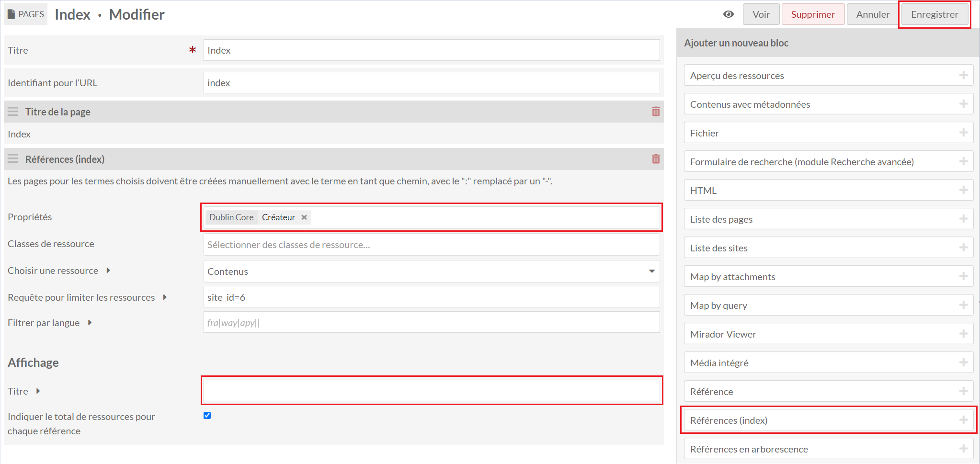Go to the PAGES breadcrumb
The height and width of the screenshot is (464, 980).
coord(26,14)
